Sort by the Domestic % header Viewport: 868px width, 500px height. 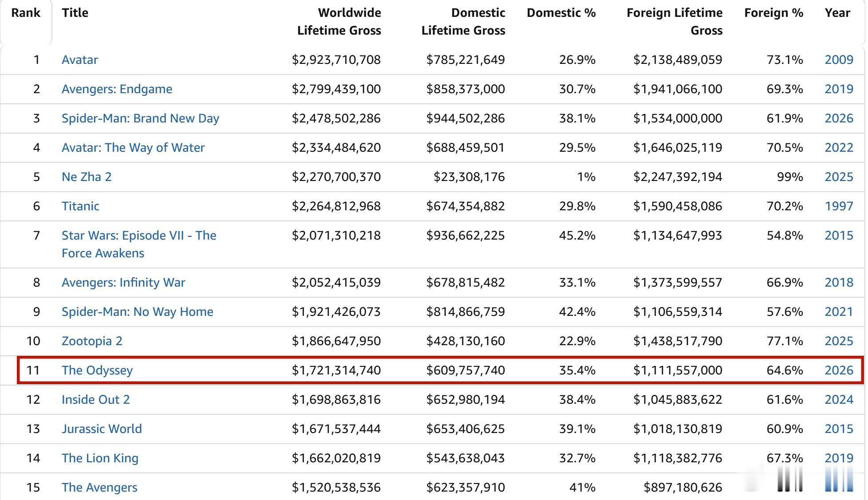pyautogui.click(x=561, y=13)
